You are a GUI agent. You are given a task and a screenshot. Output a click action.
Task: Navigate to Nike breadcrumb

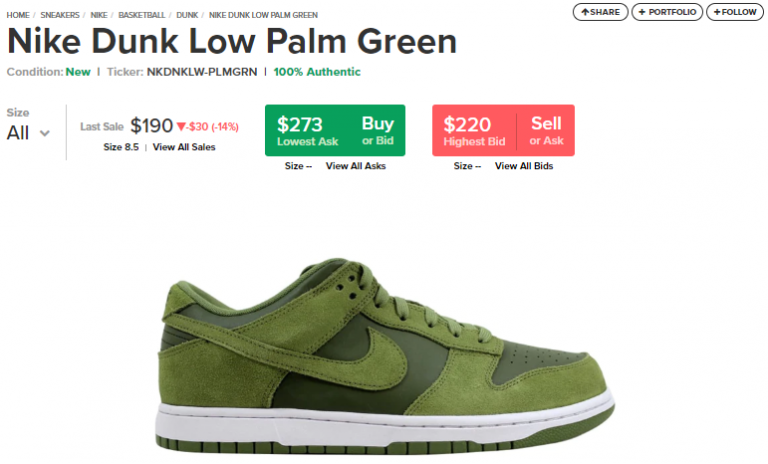click(x=99, y=15)
